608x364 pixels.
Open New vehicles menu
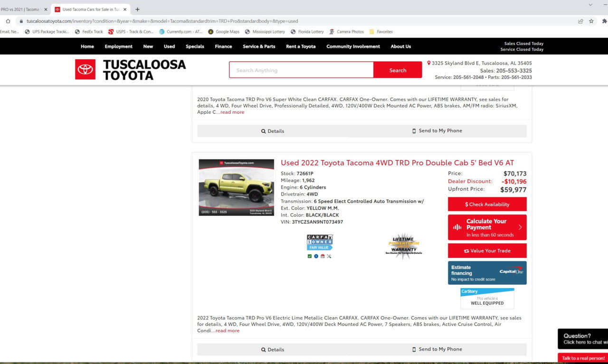[x=148, y=47]
